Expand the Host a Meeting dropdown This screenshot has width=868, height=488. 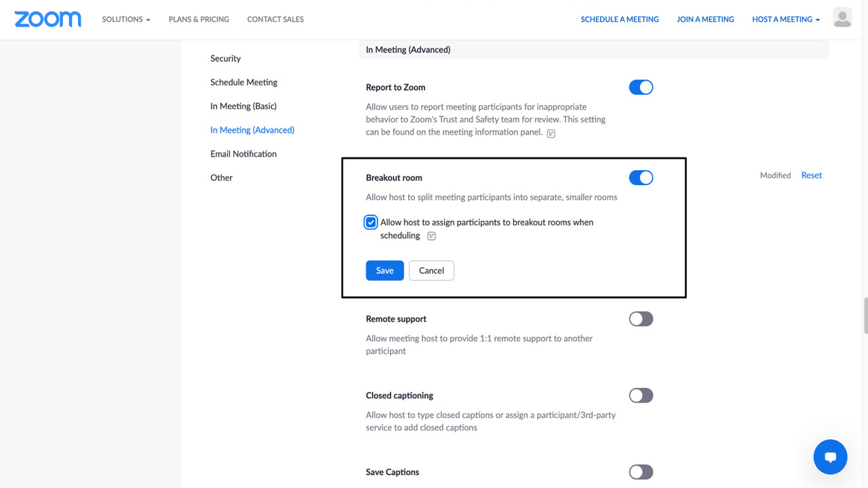pos(785,20)
